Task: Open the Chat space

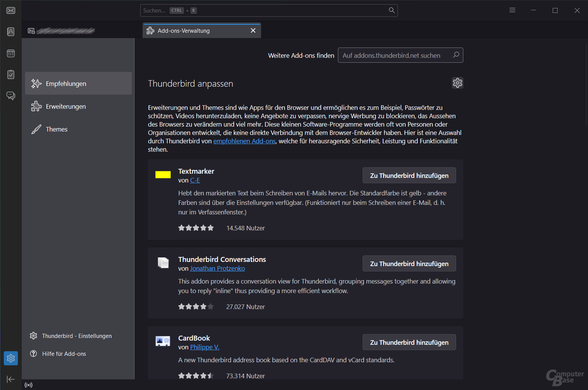Action: tap(11, 96)
